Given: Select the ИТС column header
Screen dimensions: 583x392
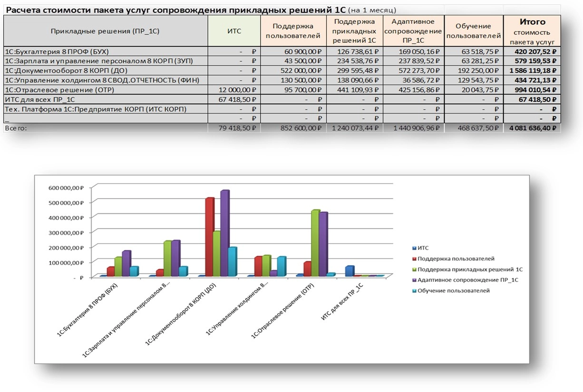Looking at the screenshot, I should [x=234, y=31].
